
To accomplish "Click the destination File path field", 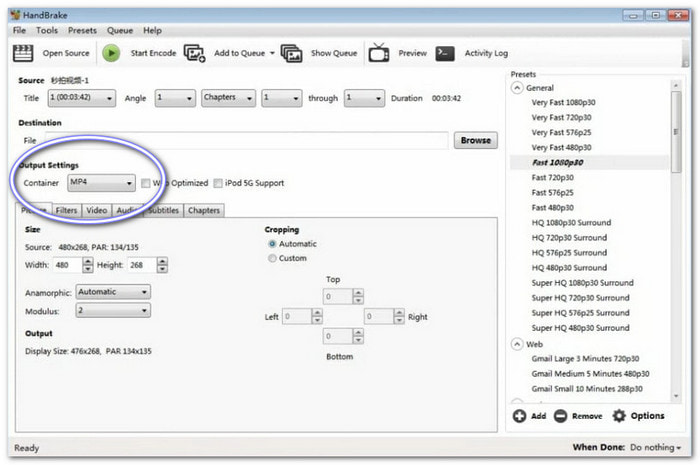I will 246,140.
